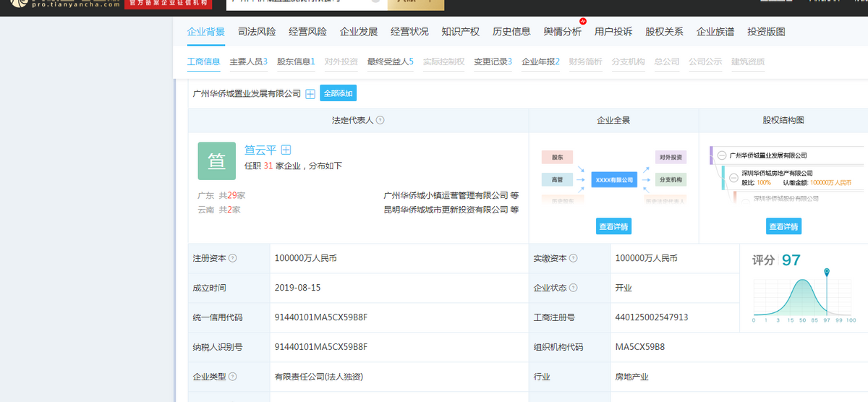868x402 pixels.
Task: Switch to the 知识产权 tab
Action: [x=460, y=32]
